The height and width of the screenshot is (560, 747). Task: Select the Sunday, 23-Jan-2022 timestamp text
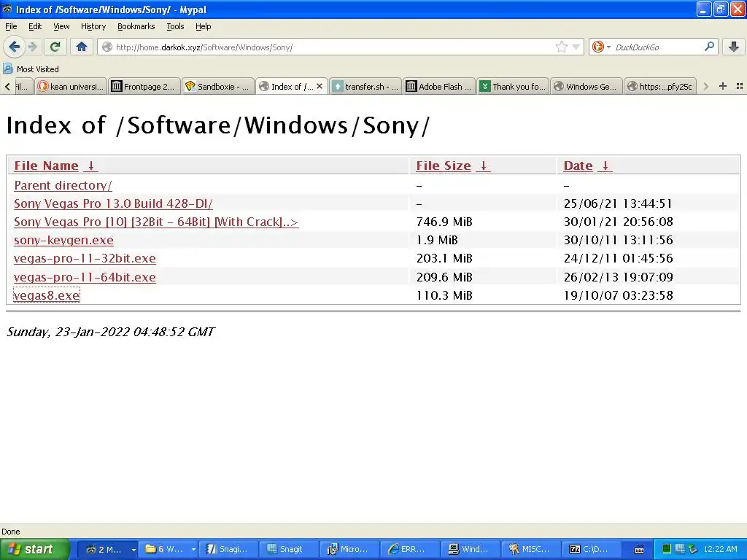pyautogui.click(x=111, y=332)
